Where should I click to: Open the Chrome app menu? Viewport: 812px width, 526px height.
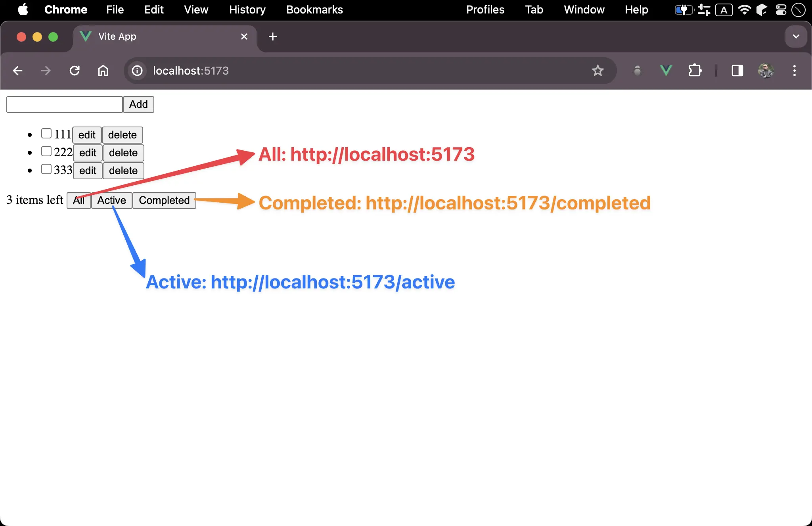tap(66, 10)
